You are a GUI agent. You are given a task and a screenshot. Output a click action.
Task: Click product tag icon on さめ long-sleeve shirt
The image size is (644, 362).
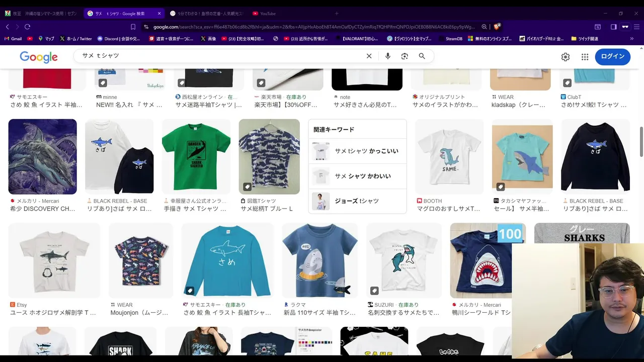point(190,291)
